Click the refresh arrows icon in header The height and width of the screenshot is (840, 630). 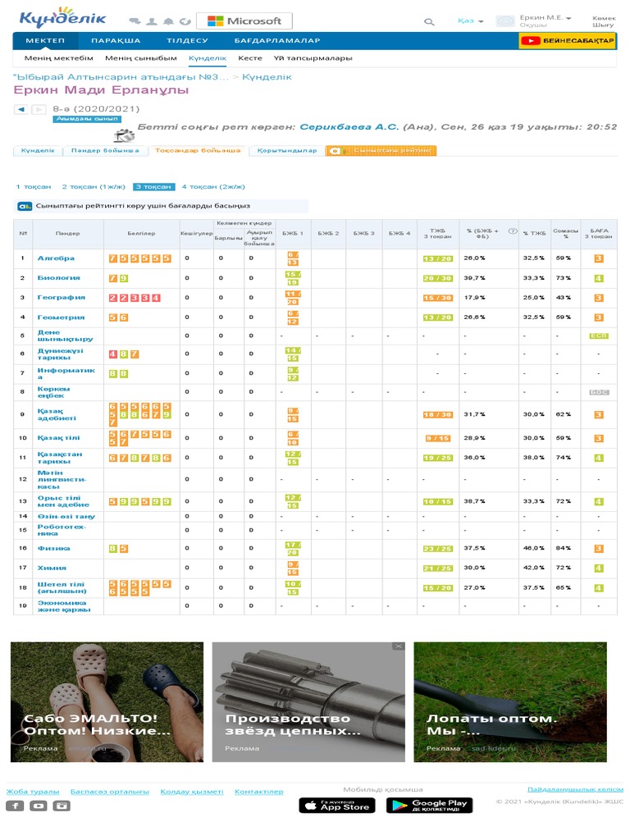click(185, 21)
